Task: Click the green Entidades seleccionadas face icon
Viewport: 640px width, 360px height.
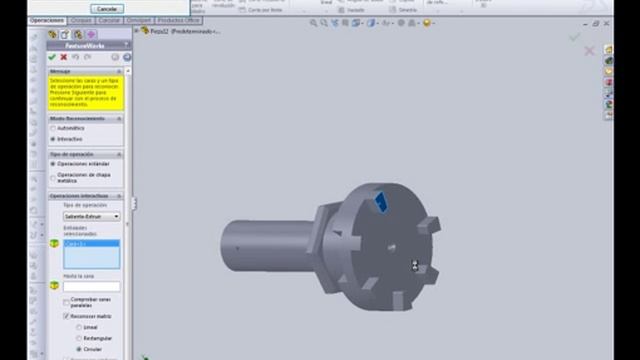Action: (54, 244)
